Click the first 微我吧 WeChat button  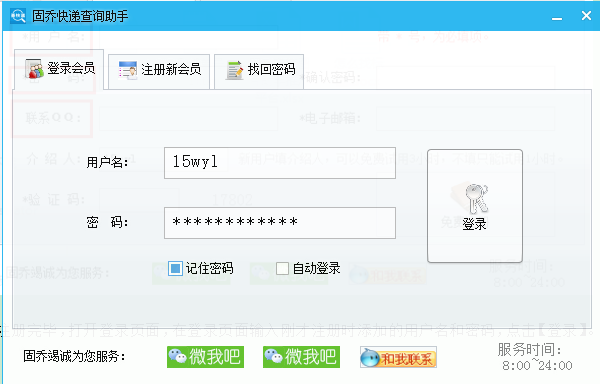click(205, 357)
